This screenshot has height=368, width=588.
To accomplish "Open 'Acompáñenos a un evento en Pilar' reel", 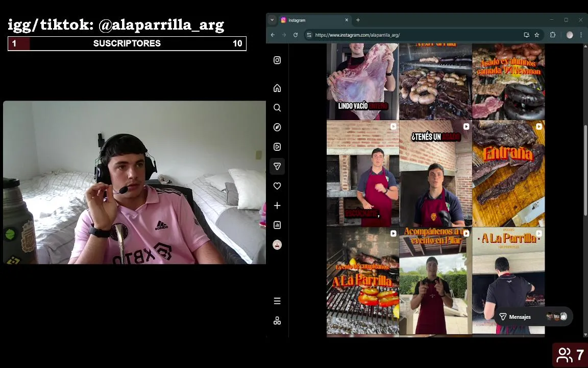I will tap(435, 281).
